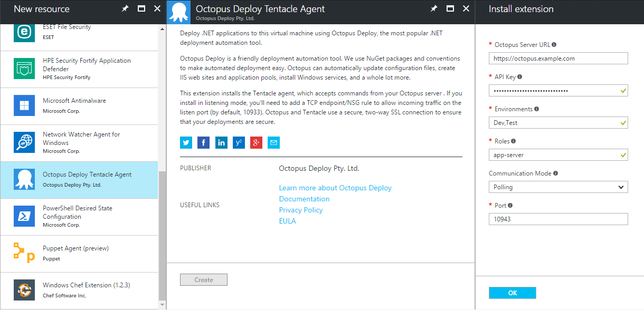Click the Puppet Agent icon
Screen dimensions: 644x310
pyautogui.click(x=23, y=254)
